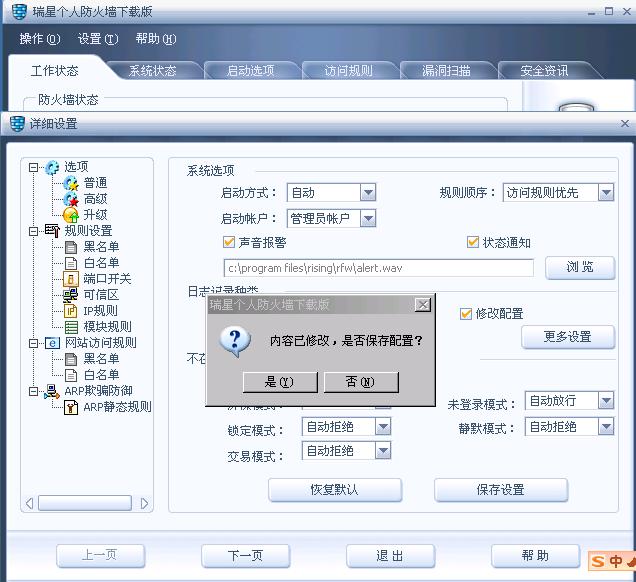Toggle the 状态通知 checkbox
The height and width of the screenshot is (582, 636).
[x=473, y=243]
